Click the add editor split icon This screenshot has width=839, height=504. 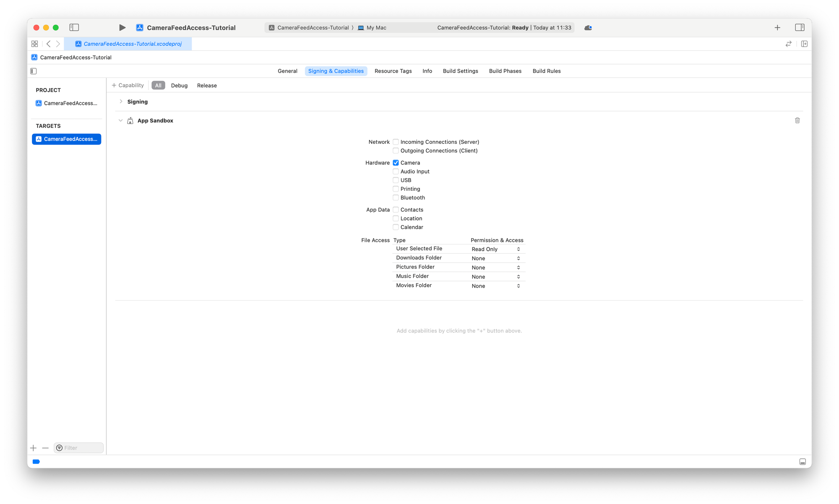click(x=804, y=44)
